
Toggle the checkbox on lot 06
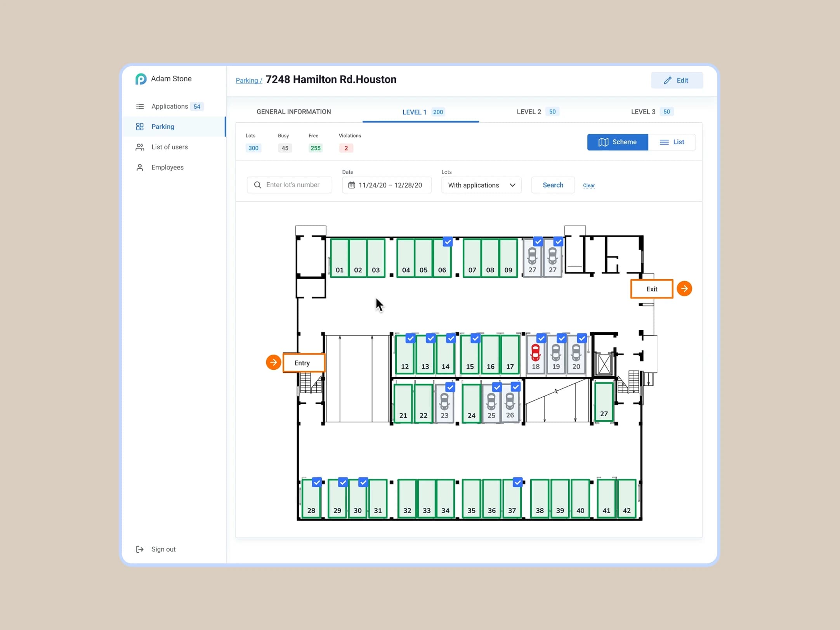point(448,242)
